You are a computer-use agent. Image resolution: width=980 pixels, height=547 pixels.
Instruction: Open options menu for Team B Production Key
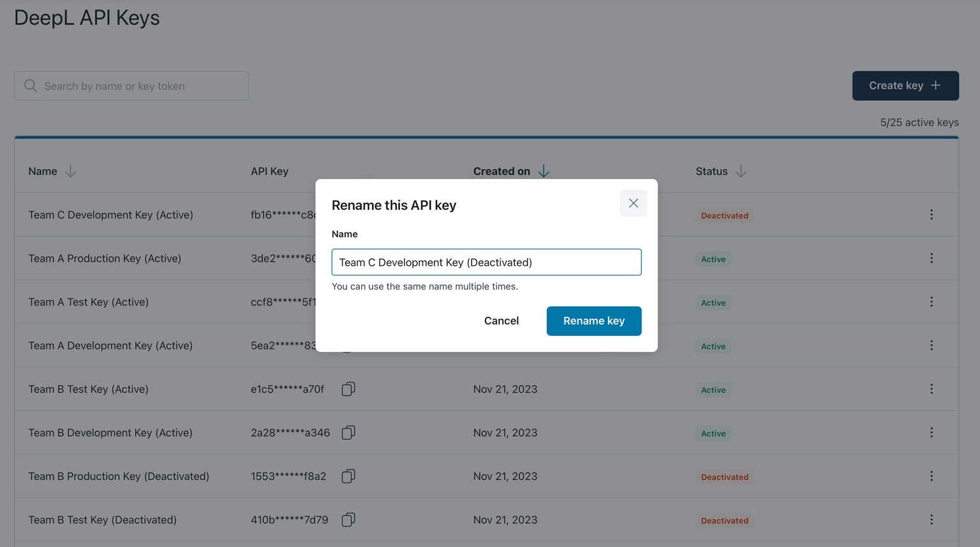pyautogui.click(x=932, y=476)
